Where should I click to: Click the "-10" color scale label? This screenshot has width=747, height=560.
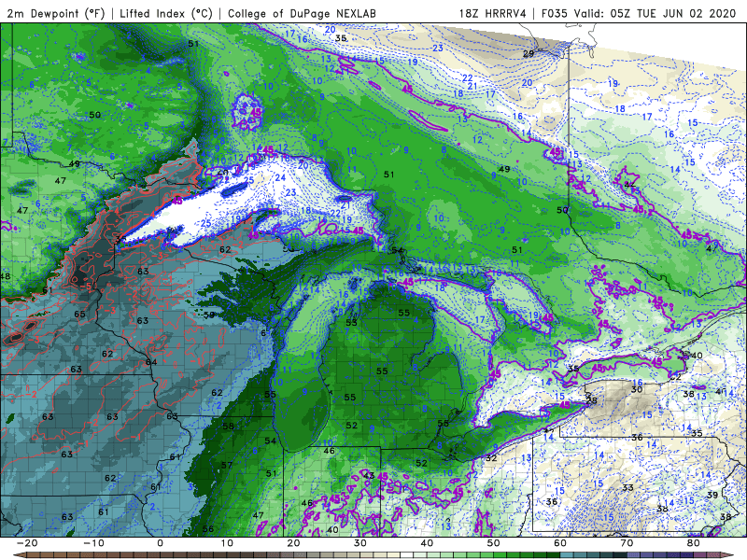93,543
